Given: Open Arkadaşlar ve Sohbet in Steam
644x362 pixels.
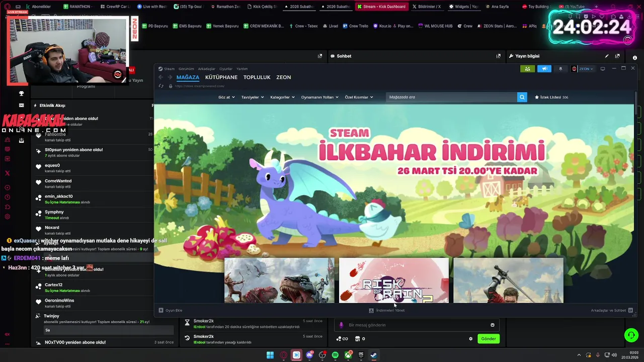Looking at the screenshot, I should pyautogui.click(x=612, y=310).
